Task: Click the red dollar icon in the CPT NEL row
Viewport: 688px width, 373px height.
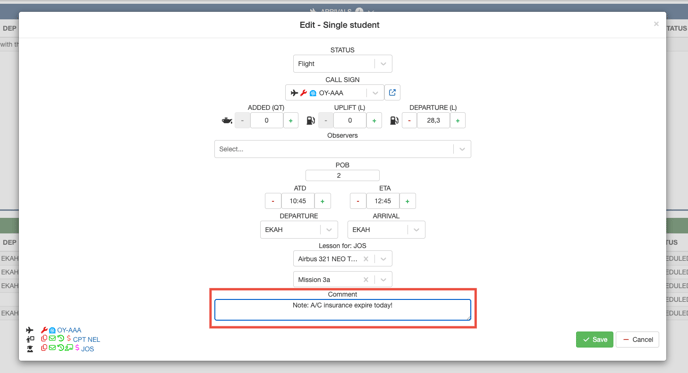Action: coord(69,338)
